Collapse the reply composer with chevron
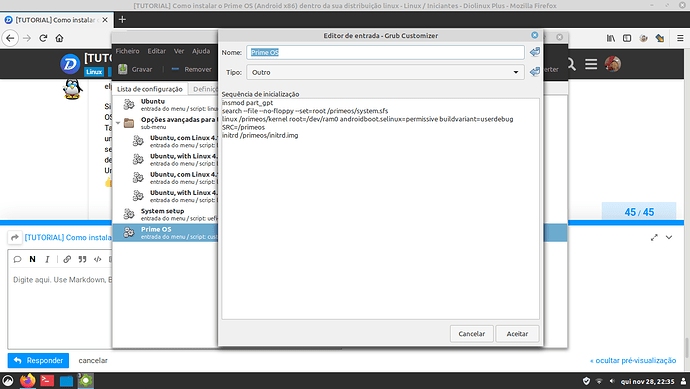Screen dimensions: 690x389 669,238
